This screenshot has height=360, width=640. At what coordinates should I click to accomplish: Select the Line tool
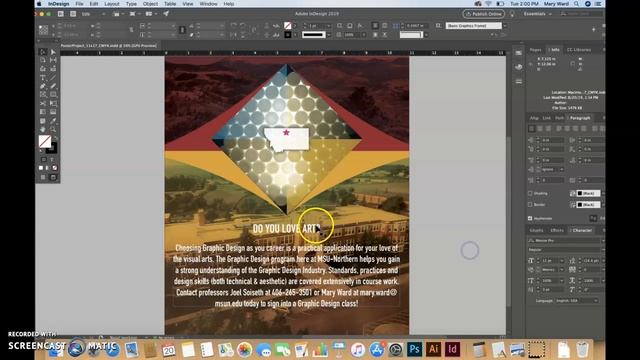coord(53,78)
